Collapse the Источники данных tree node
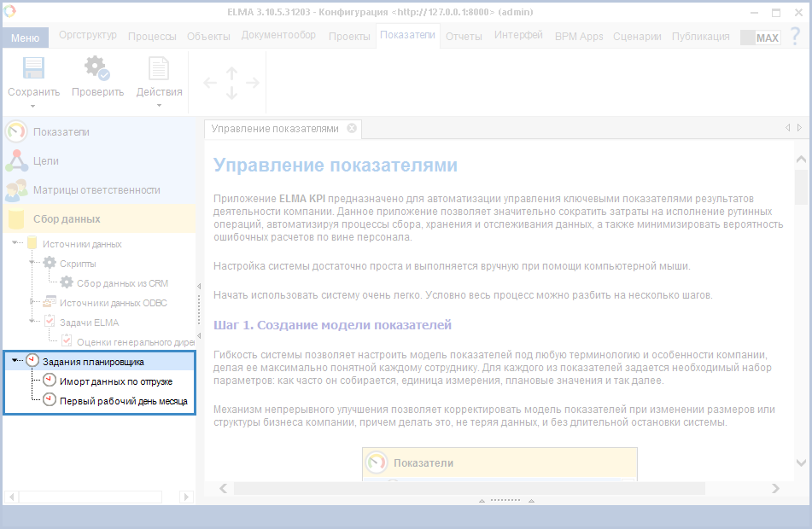This screenshot has height=529, width=812. [15, 244]
